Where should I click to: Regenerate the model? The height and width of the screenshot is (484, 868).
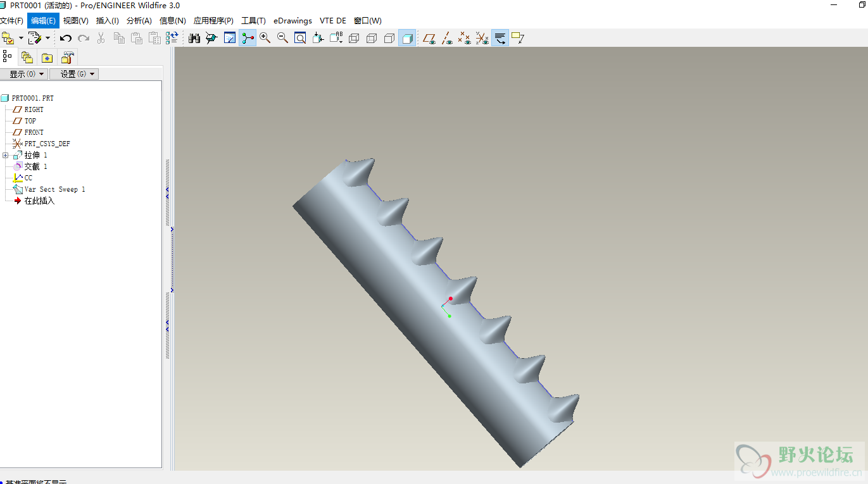click(172, 39)
